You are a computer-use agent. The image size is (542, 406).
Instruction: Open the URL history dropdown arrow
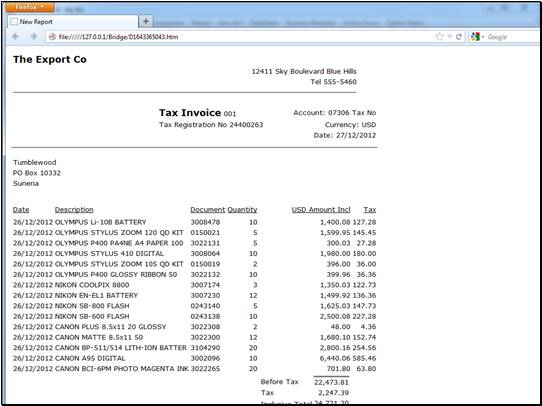pos(450,37)
